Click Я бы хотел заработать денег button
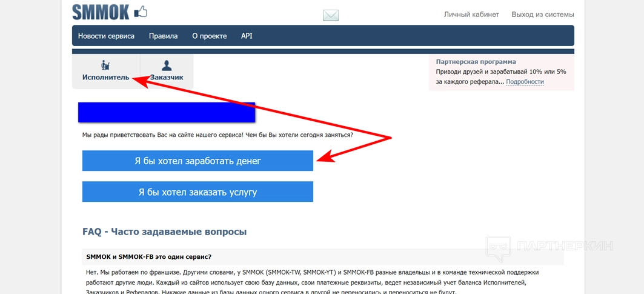The image size is (644, 294). [x=198, y=161]
